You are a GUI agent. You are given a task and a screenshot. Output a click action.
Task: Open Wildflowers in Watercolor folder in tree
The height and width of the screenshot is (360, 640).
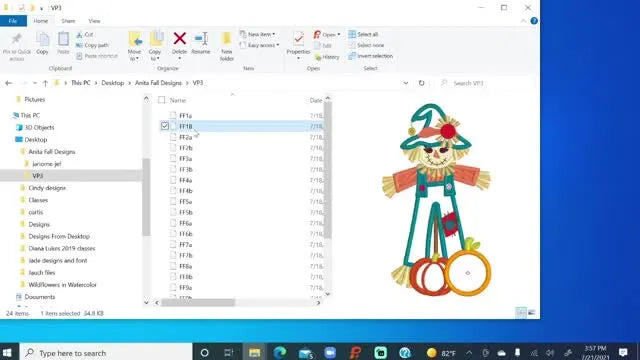(x=62, y=284)
